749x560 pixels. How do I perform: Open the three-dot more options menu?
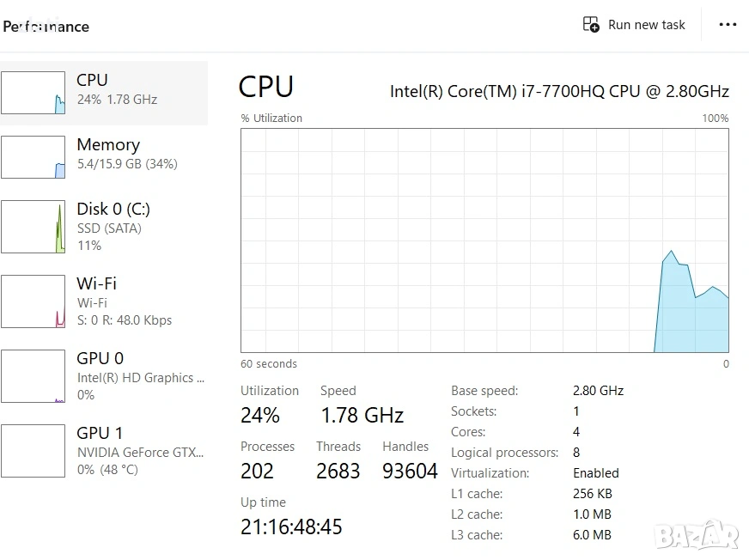coord(728,25)
